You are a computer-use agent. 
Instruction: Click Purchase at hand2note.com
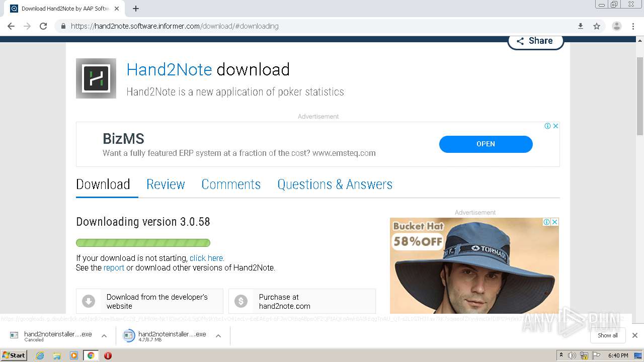(302, 301)
